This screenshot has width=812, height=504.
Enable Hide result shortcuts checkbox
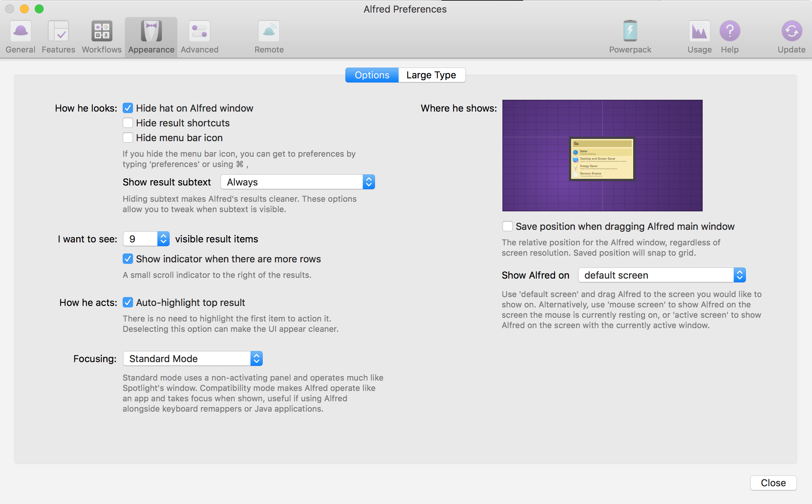point(128,123)
